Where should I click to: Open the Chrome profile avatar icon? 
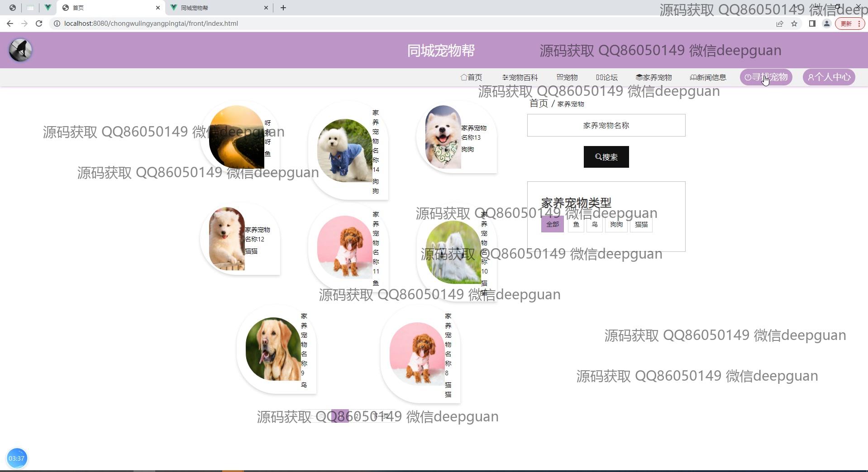[x=826, y=24]
